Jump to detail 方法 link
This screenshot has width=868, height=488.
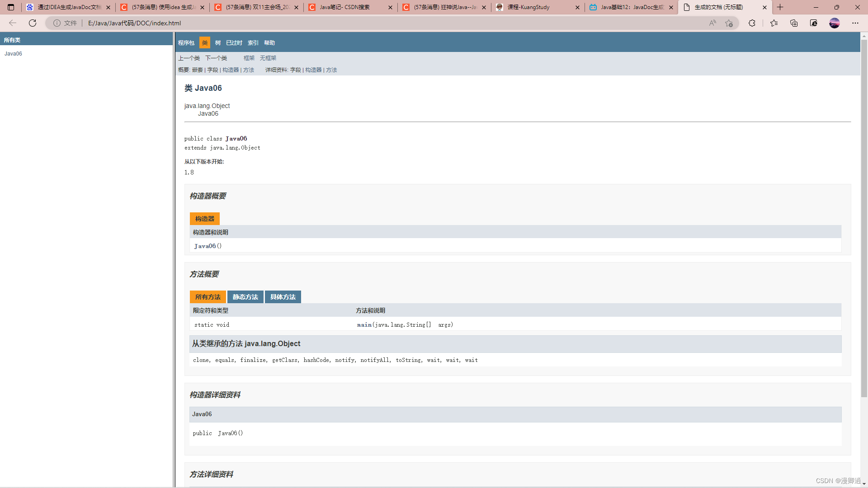point(332,70)
